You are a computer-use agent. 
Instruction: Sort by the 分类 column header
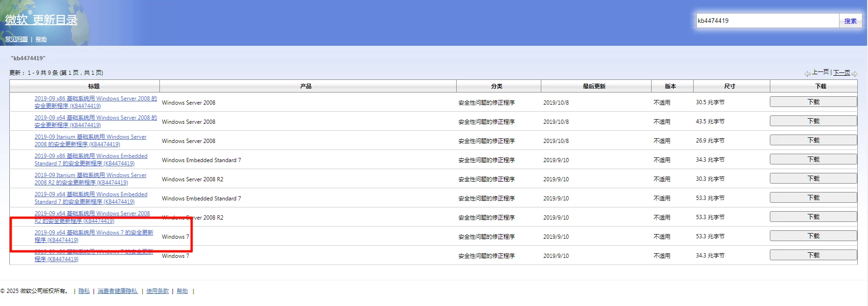click(496, 86)
